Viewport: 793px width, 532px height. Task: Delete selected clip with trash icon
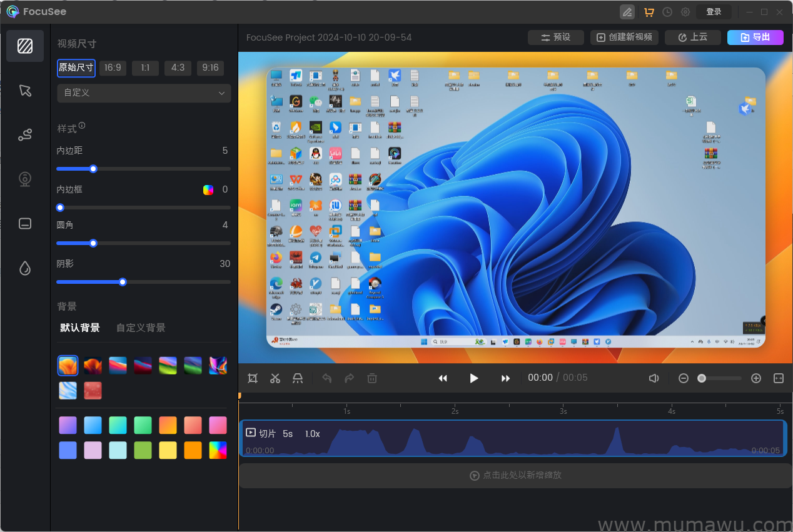point(372,378)
